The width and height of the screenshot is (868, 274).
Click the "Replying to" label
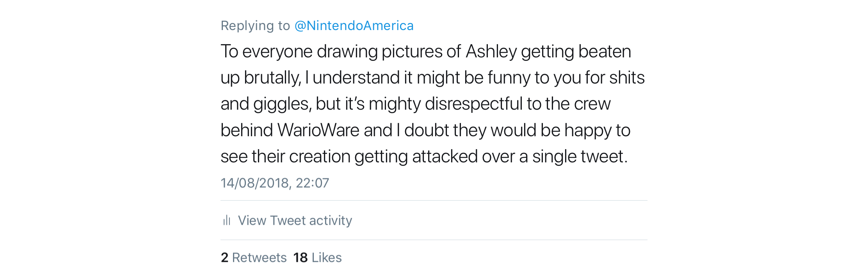(x=255, y=26)
